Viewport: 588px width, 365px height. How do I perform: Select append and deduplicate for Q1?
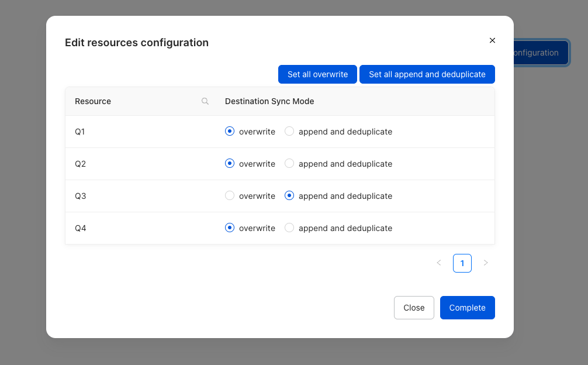tap(289, 131)
